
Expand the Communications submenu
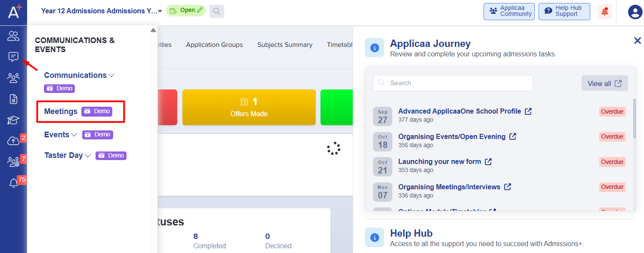coord(79,75)
